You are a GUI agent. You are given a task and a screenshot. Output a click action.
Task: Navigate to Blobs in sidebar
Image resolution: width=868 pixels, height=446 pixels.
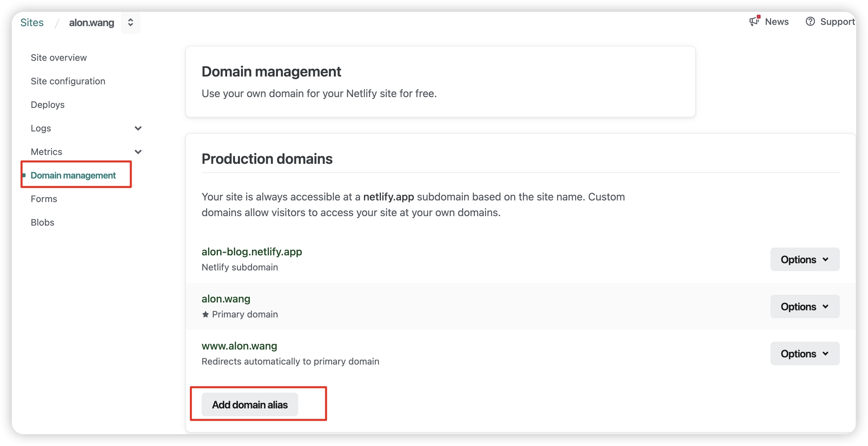pyautogui.click(x=43, y=222)
